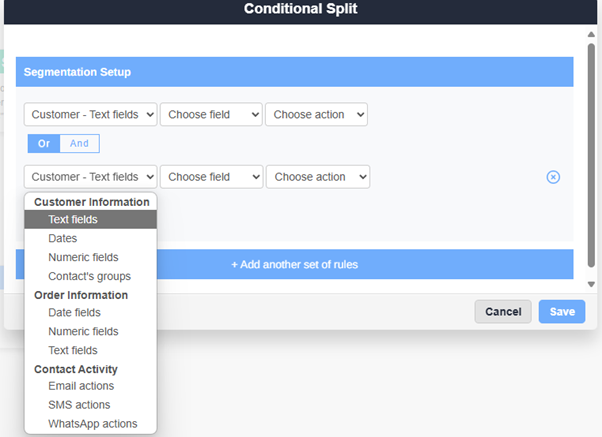Choose SMS actions option

coord(79,405)
